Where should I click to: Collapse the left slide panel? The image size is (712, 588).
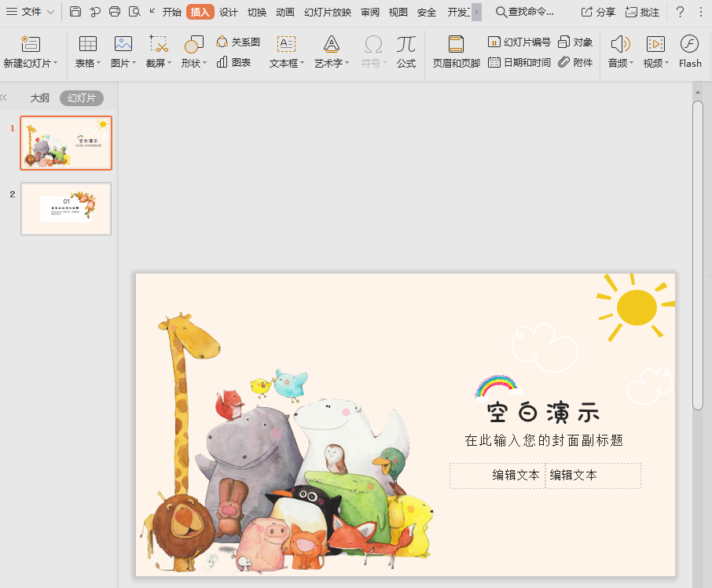(4, 98)
